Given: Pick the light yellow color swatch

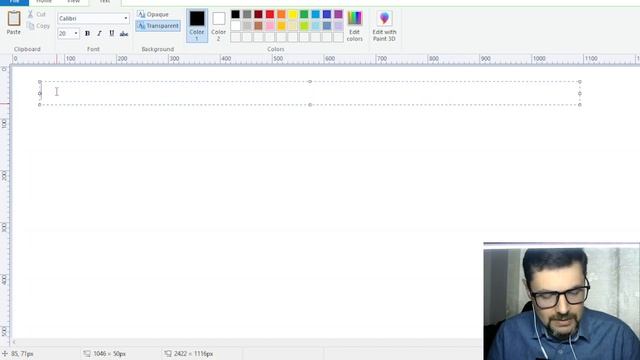Looking at the screenshot, I should click(293, 26).
